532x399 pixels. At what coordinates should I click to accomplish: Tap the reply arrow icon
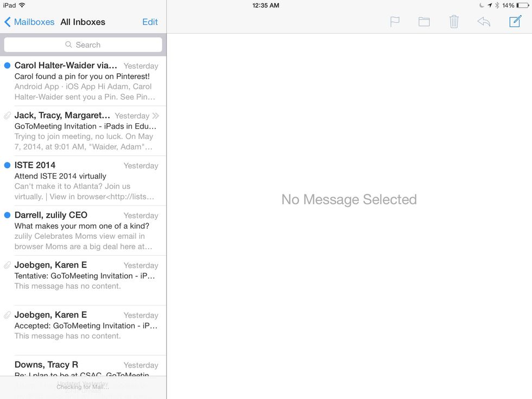click(484, 22)
